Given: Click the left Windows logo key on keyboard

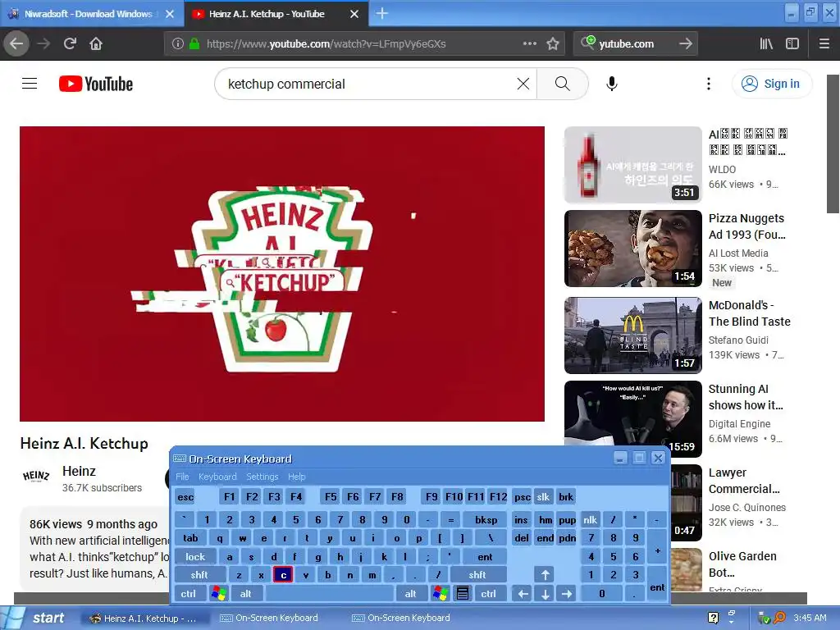Looking at the screenshot, I should pyautogui.click(x=218, y=594).
